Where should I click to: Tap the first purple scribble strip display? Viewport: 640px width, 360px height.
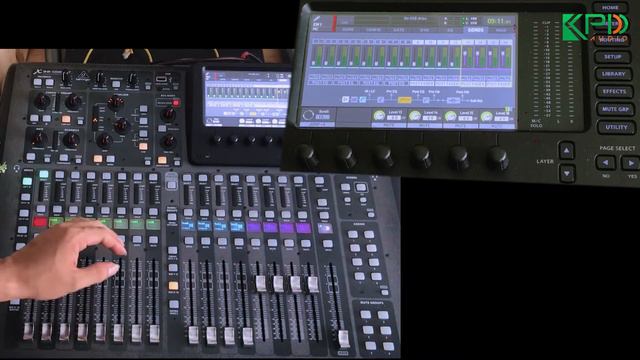pos(254,227)
